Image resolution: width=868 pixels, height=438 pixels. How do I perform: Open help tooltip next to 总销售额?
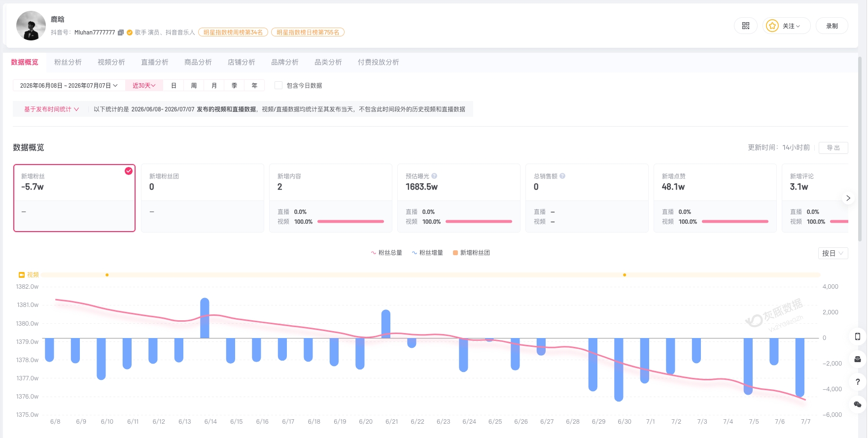[x=562, y=176]
